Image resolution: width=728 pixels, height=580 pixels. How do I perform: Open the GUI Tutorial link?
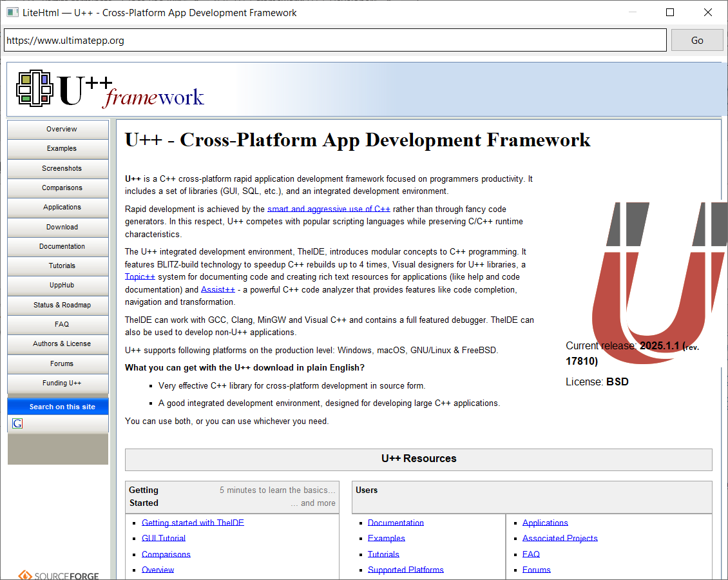coord(164,538)
